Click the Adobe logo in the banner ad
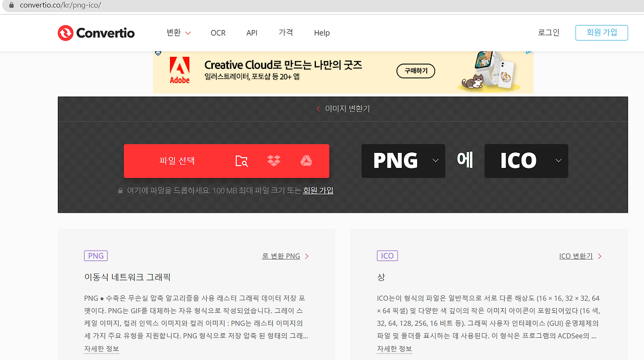The image size is (644, 360). (180, 69)
